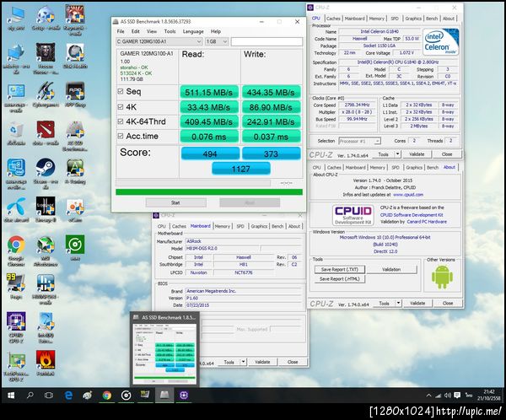Expand Tools arrow in CPU-Z About window

click(x=399, y=304)
